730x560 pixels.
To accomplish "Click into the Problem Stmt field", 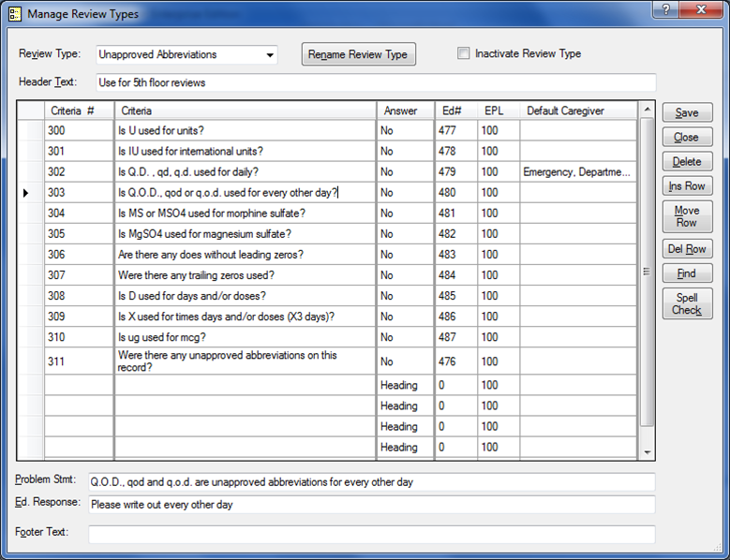I will (x=371, y=482).
